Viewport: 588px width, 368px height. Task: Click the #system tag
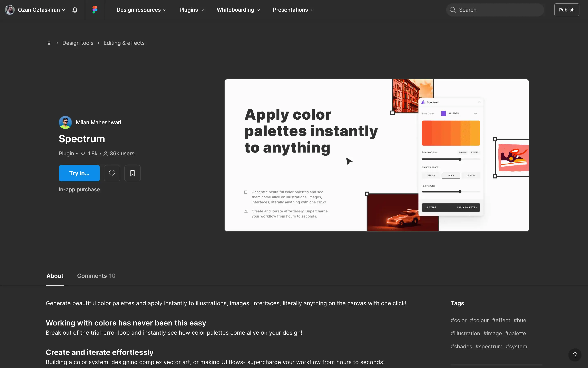tap(516, 347)
